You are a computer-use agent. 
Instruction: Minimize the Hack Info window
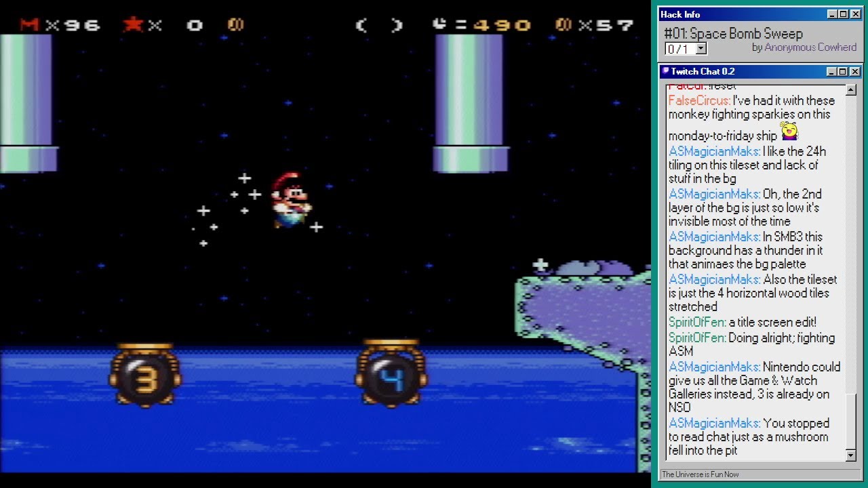[832, 14]
